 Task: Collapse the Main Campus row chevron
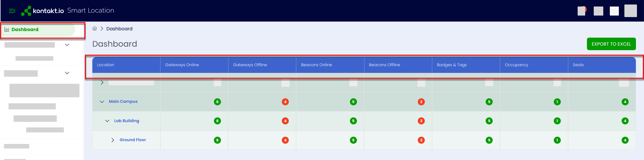tap(102, 102)
